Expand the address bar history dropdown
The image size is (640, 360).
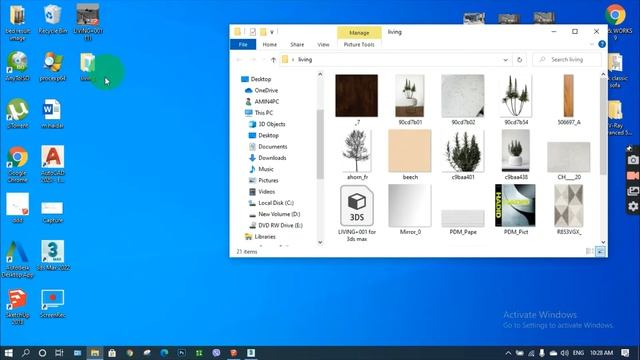tap(505, 60)
